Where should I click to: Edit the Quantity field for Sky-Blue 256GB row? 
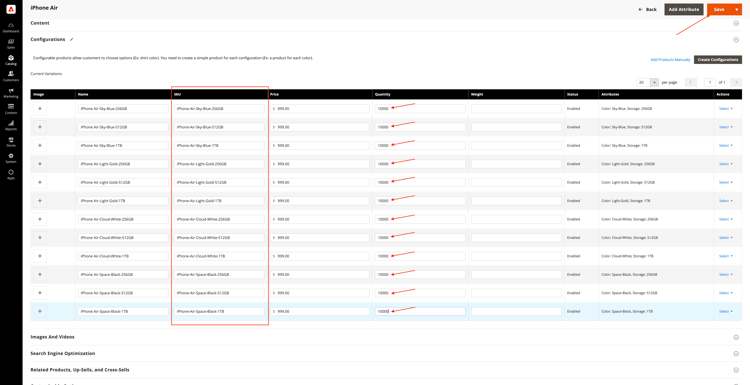420,109
